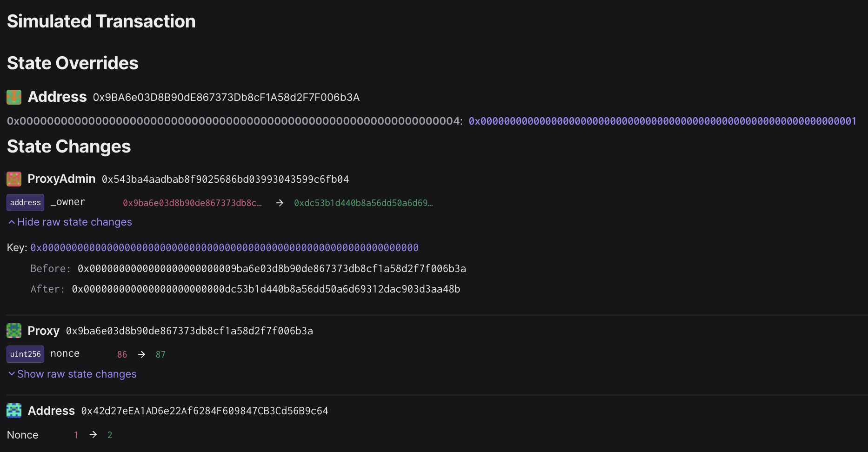Click the arrow between nonce 86 and 87
Image resolution: width=868 pixels, height=452 pixels.
[141, 354]
